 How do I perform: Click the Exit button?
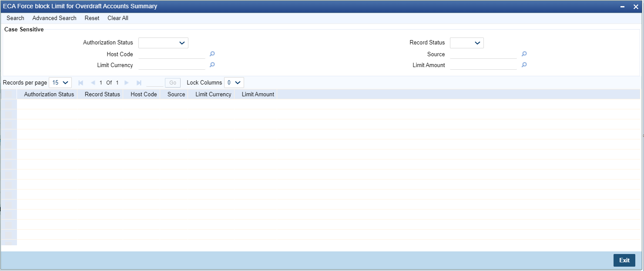click(624, 260)
